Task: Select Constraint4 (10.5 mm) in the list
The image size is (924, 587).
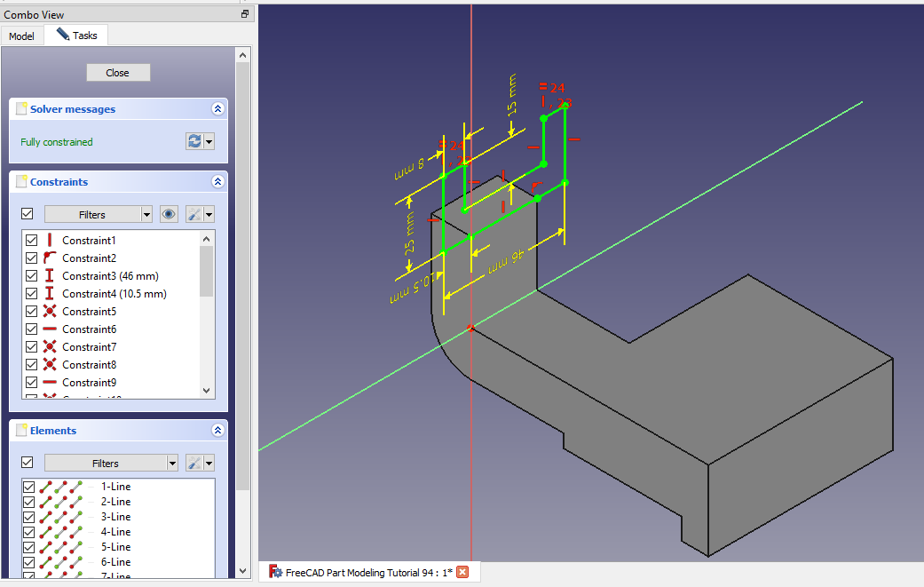Action: coord(114,294)
